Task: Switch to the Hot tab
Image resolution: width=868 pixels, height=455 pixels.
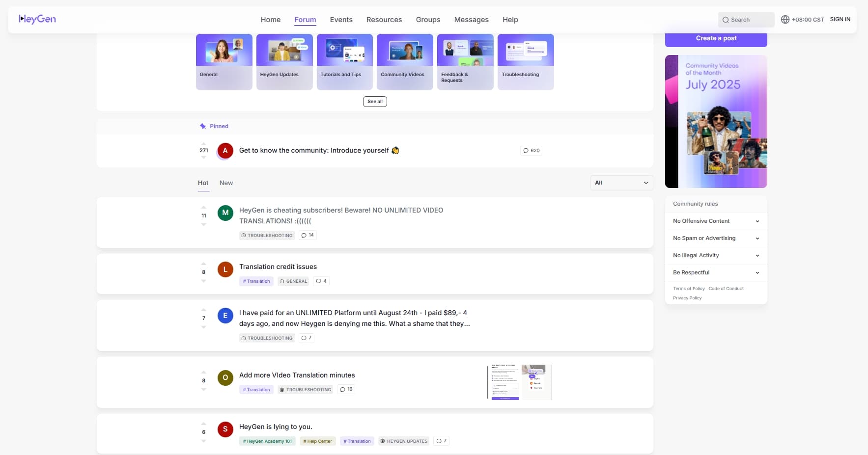Action: [203, 183]
